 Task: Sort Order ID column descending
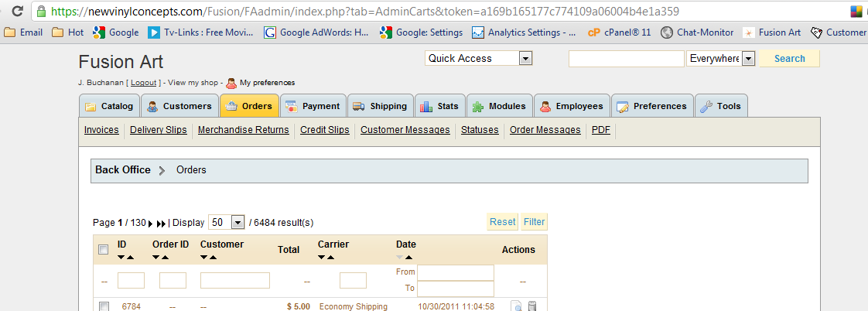click(156, 258)
